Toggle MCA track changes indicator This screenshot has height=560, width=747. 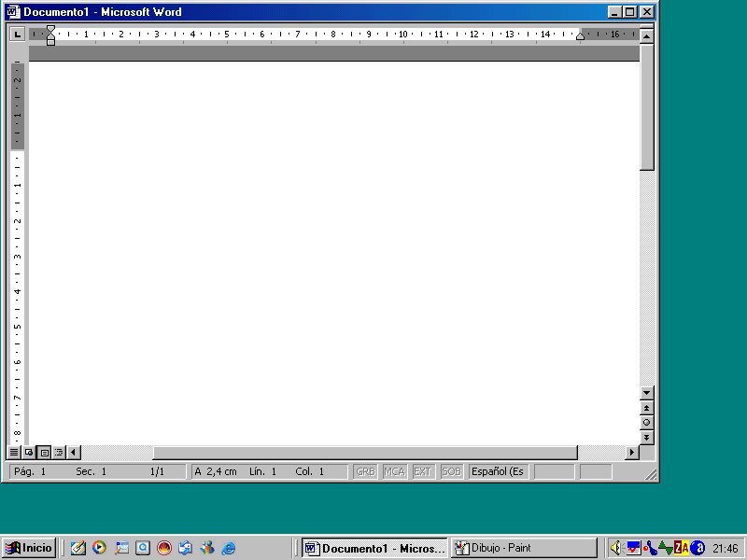click(x=394, y=471)
